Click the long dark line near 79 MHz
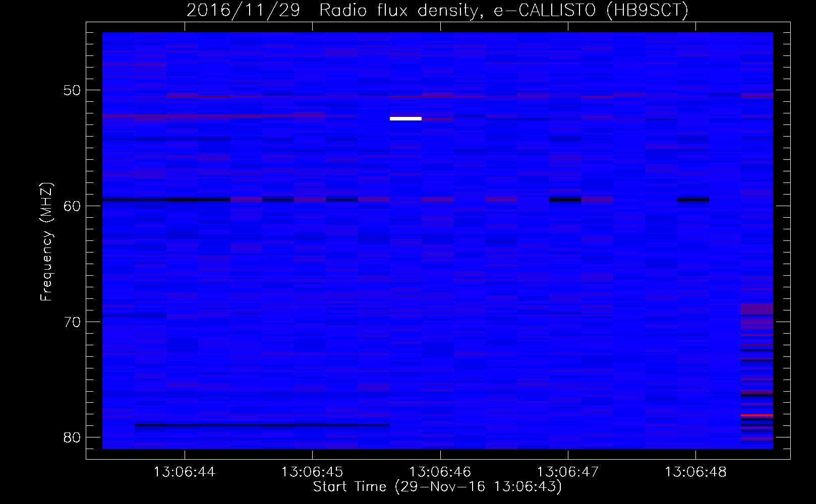The height and width of the screenshot is (504, 816). (x=262, y=425)
